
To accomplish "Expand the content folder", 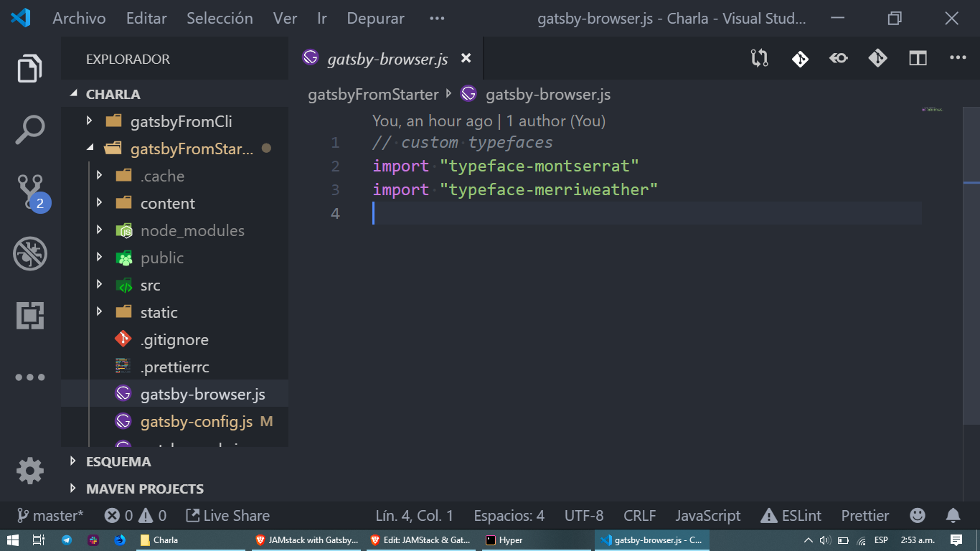I will pyautogui.click(x=174, y=203).
